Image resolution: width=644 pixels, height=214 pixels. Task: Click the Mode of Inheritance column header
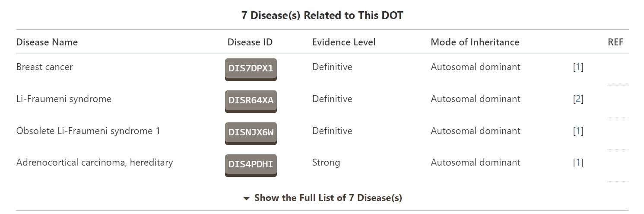click(x=475, y=42)
